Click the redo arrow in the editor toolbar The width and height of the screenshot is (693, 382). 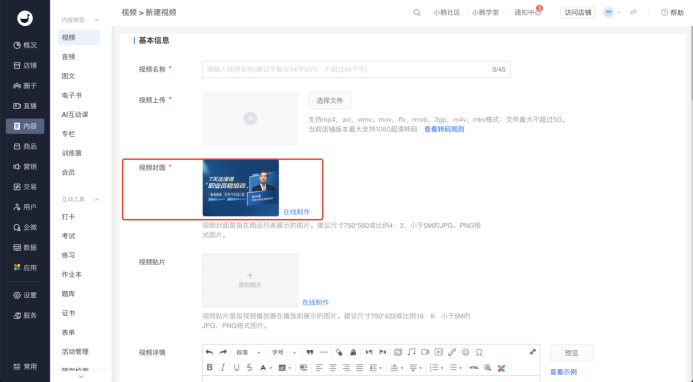223,352
